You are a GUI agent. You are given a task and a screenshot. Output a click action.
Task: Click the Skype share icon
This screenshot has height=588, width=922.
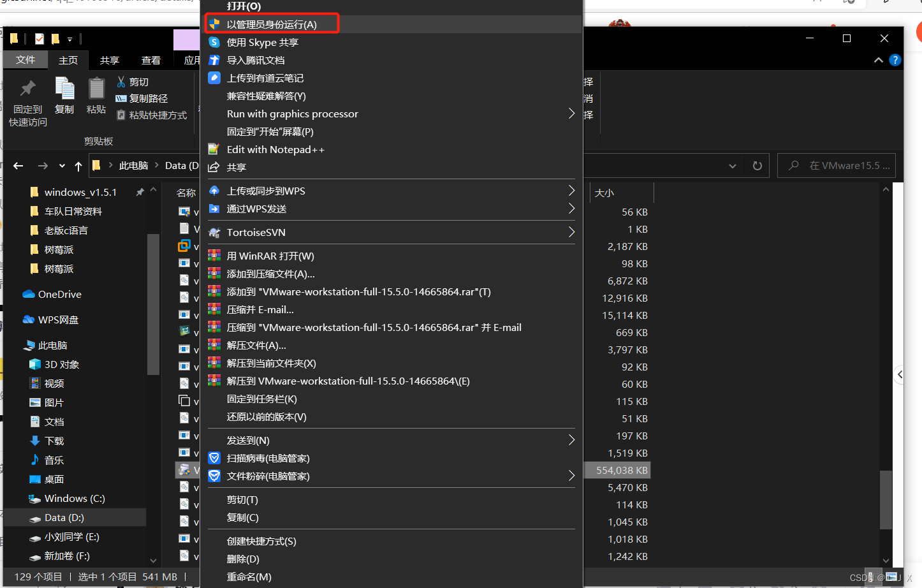(214, 42)
